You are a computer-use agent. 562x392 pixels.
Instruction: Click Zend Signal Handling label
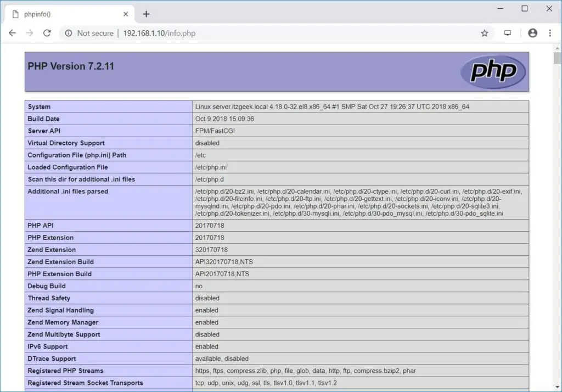pos(60,310)
